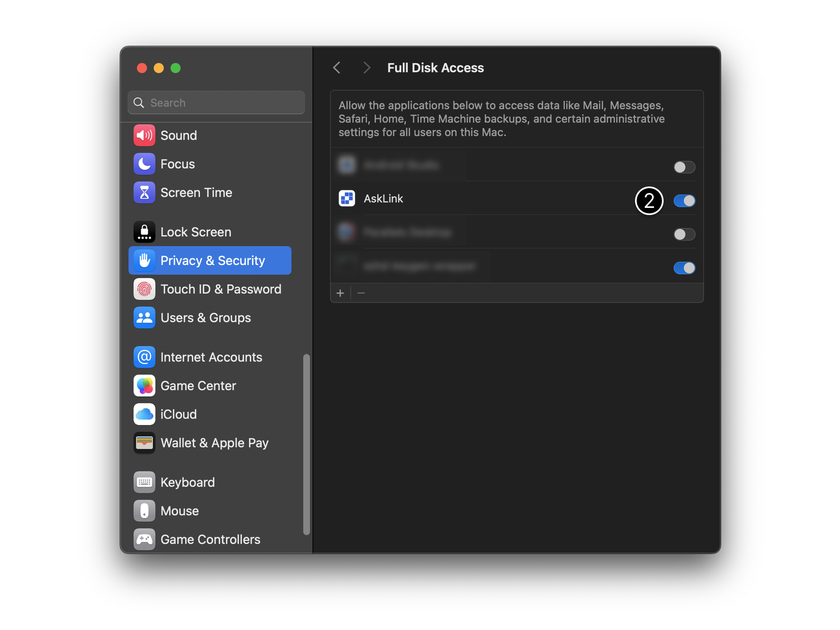Viewport: 840px width, 630px height.
Task: Enable the first blurred app toggle
Action: tap(684, 167)
